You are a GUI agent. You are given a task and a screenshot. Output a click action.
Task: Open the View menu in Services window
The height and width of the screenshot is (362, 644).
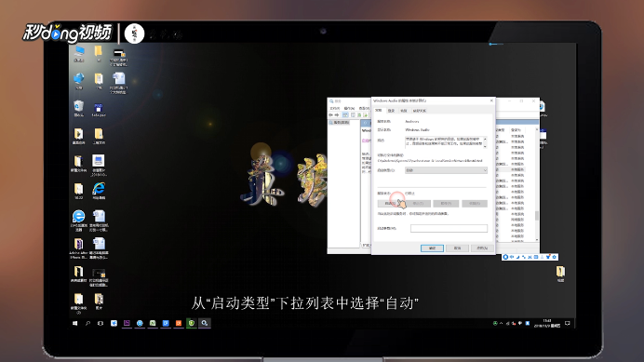(364, 108)
